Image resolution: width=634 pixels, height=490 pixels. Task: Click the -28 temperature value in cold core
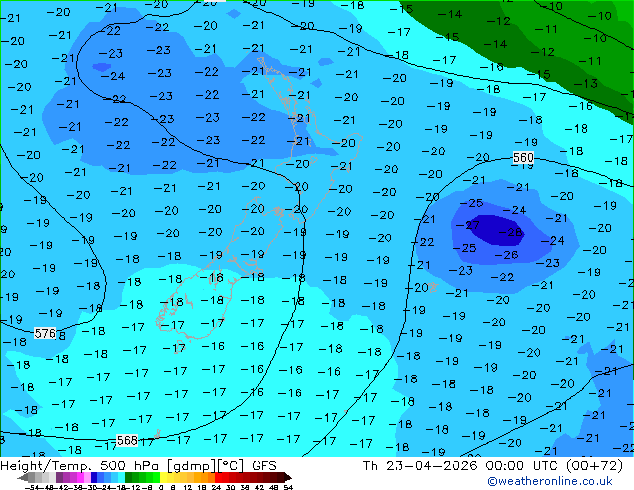[x=511, y=232]
